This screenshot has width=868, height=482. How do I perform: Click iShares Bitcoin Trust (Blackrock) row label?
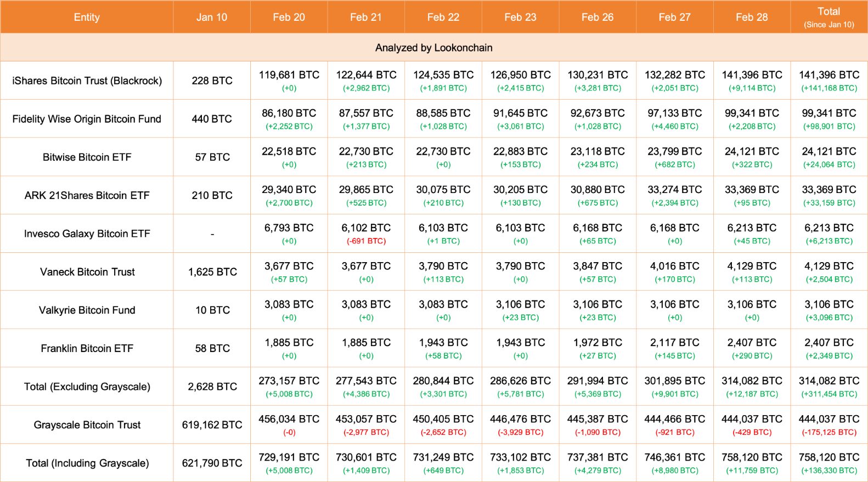coord(87,81)
